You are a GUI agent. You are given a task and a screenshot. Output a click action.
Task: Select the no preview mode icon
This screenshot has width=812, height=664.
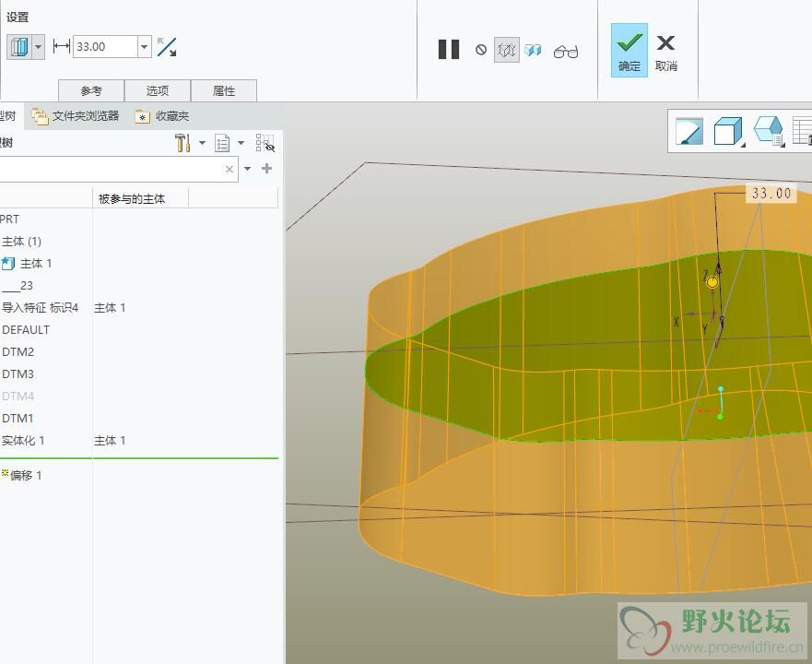[481, 50]
